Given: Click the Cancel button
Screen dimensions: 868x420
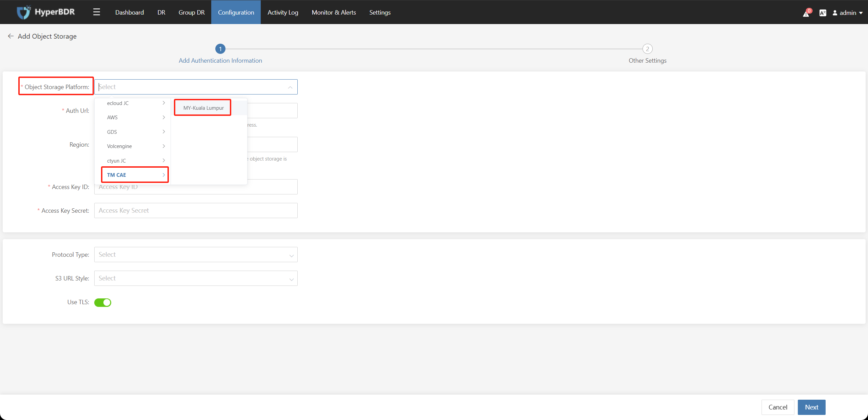Looking at the screenshot, I should [x=778, y=407].
